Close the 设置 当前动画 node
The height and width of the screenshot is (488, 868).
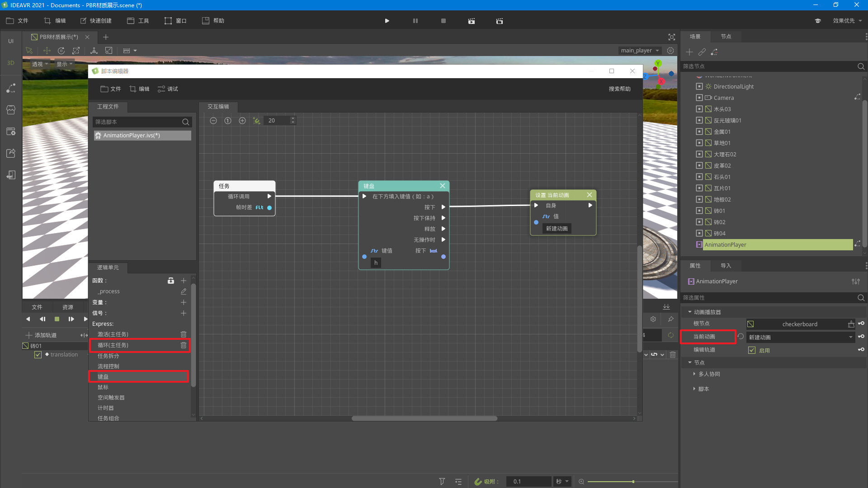click(590, 195)
